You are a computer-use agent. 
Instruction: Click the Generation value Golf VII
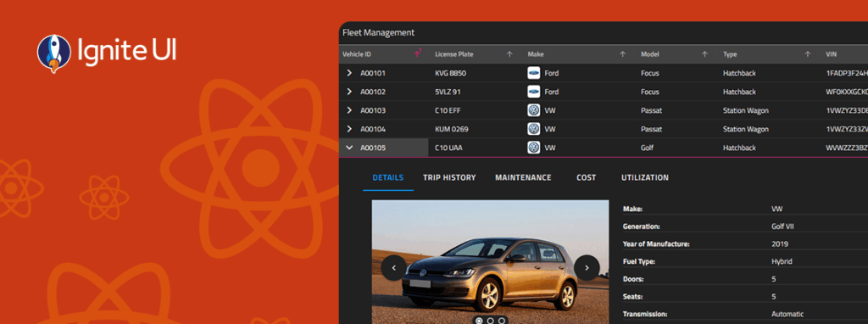click(782, 226)
